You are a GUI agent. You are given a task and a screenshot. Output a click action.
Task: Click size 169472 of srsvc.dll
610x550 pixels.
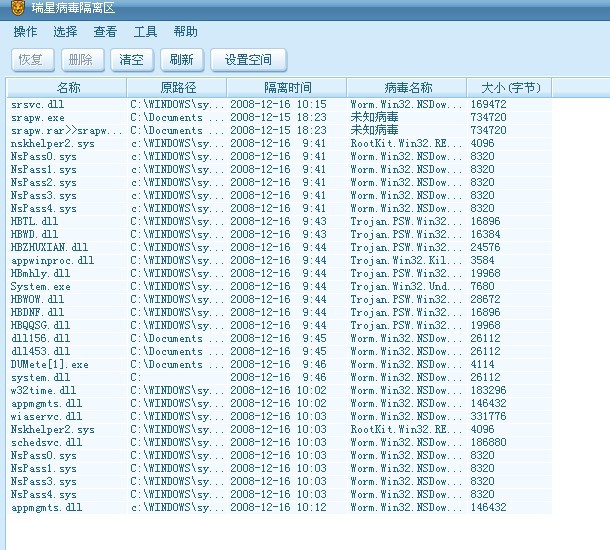(488, 104)
